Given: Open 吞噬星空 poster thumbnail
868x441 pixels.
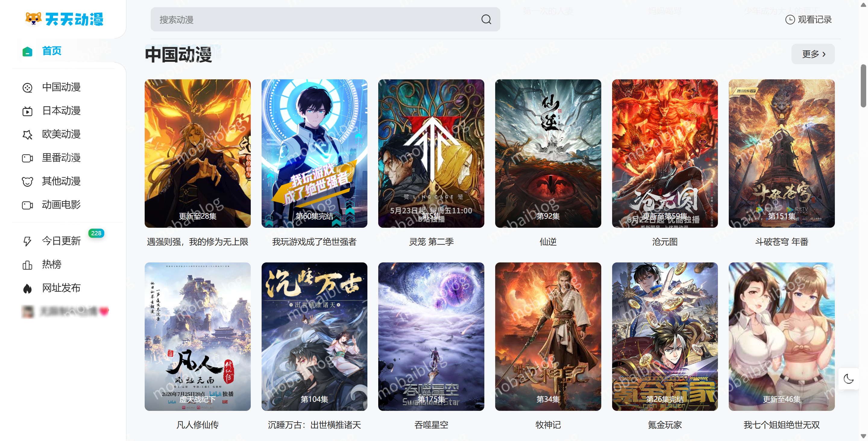Looking at the screenshot, I should (x=431, y=336).
